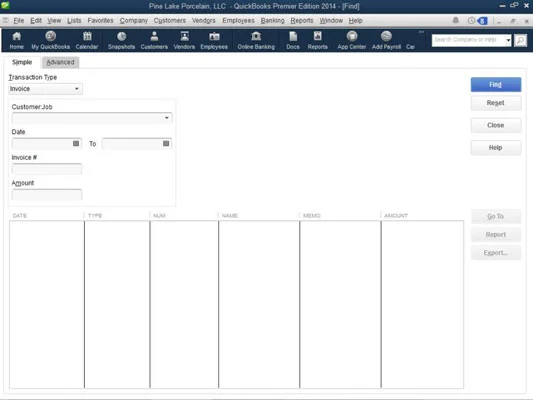Click the Help button on the right
This screenshot has height=400, width=533.
click(496, 147)
